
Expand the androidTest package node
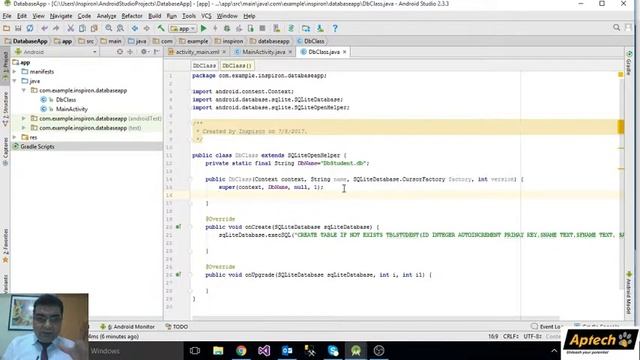click(24, 118)
